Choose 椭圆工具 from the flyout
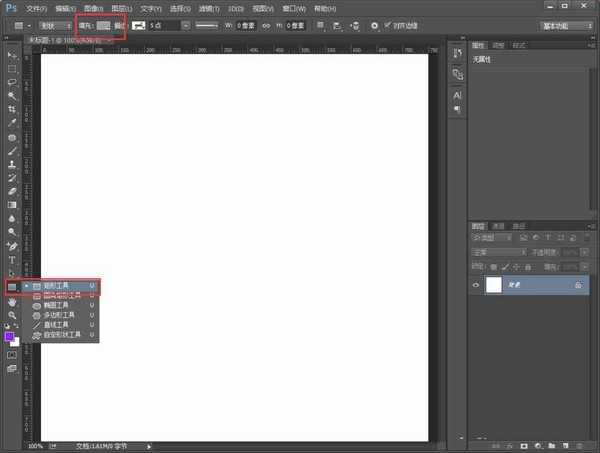 pos(60,305)
